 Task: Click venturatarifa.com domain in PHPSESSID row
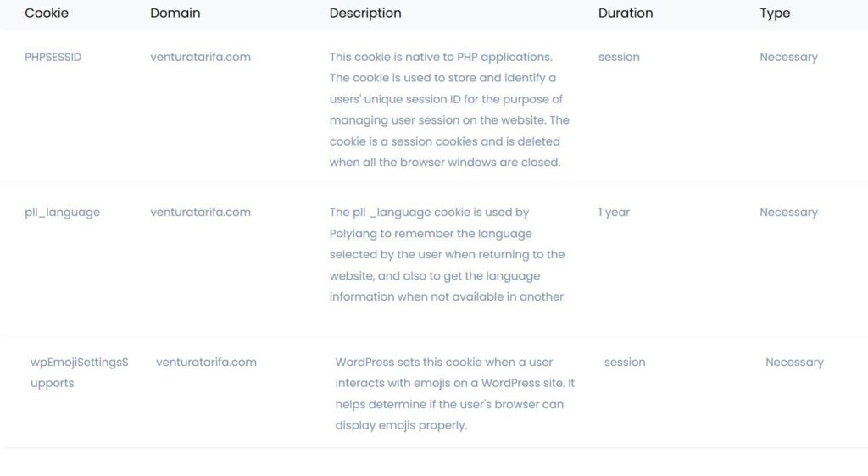tap(200, 57)
